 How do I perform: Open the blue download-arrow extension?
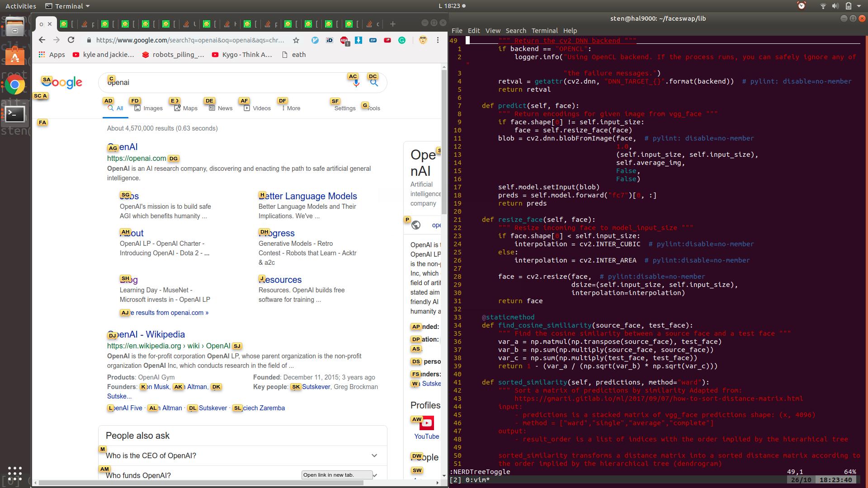(359, 40)
